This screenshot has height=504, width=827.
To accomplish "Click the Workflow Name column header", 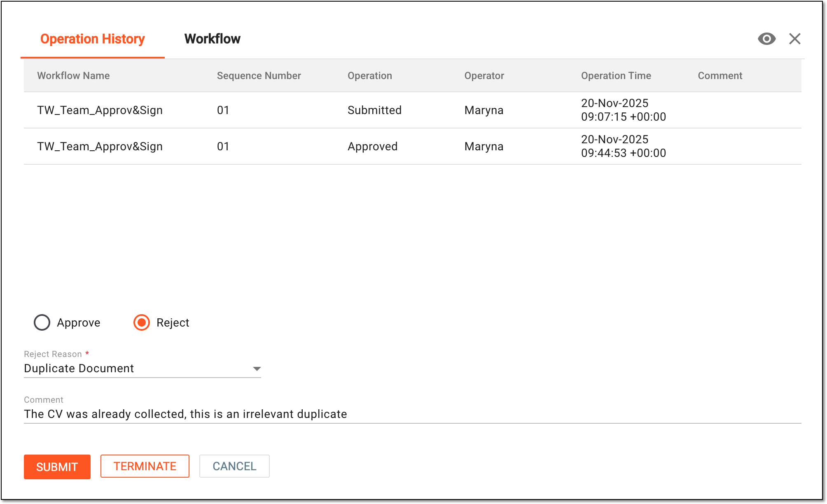I will 73,76.
